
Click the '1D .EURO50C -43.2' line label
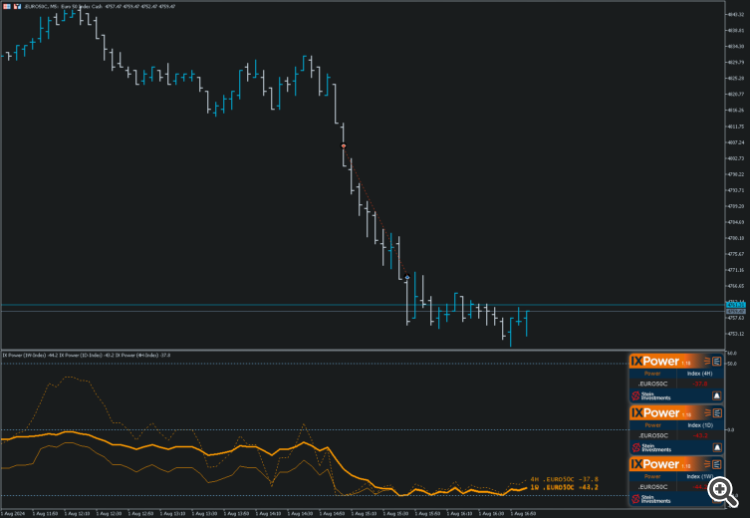pos(564,487)
